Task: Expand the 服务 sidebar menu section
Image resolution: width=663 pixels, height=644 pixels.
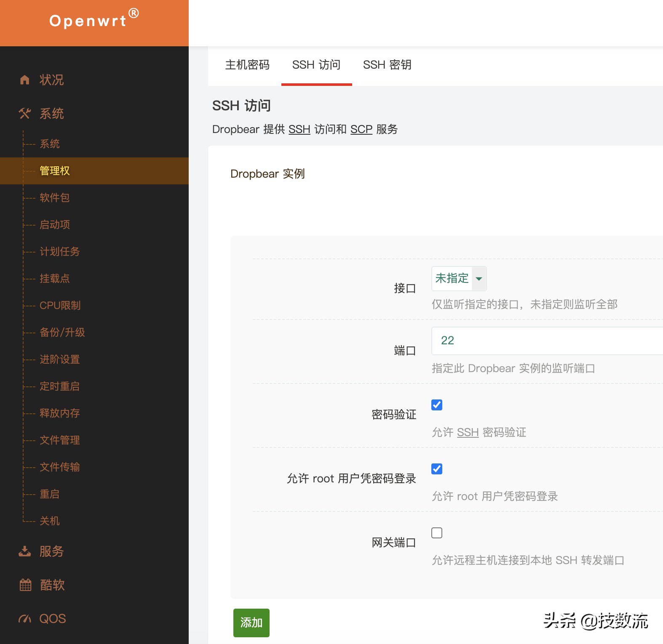Action: click(51, 551)
